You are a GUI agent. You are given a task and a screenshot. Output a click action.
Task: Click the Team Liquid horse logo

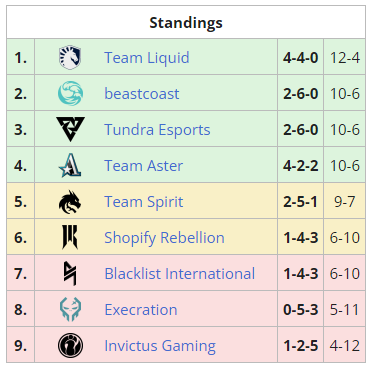[70, 58]
